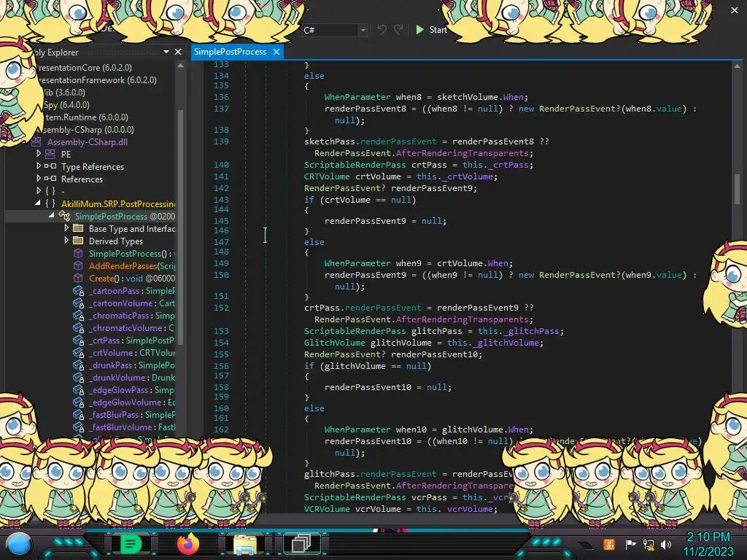This screenshot has width=747, height=560.
Task: Click the code editor scroll-up arrow
Action: click(737, 66)
